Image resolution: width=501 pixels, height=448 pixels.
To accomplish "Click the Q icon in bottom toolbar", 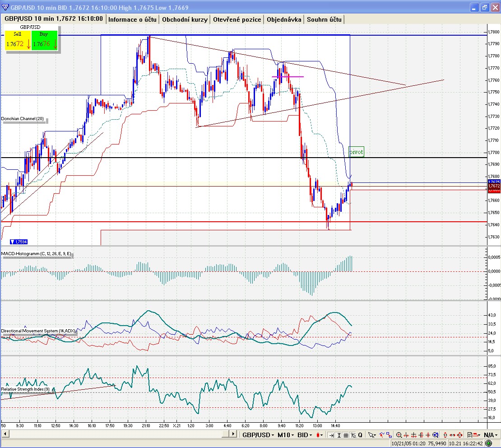I will [360, 435].
